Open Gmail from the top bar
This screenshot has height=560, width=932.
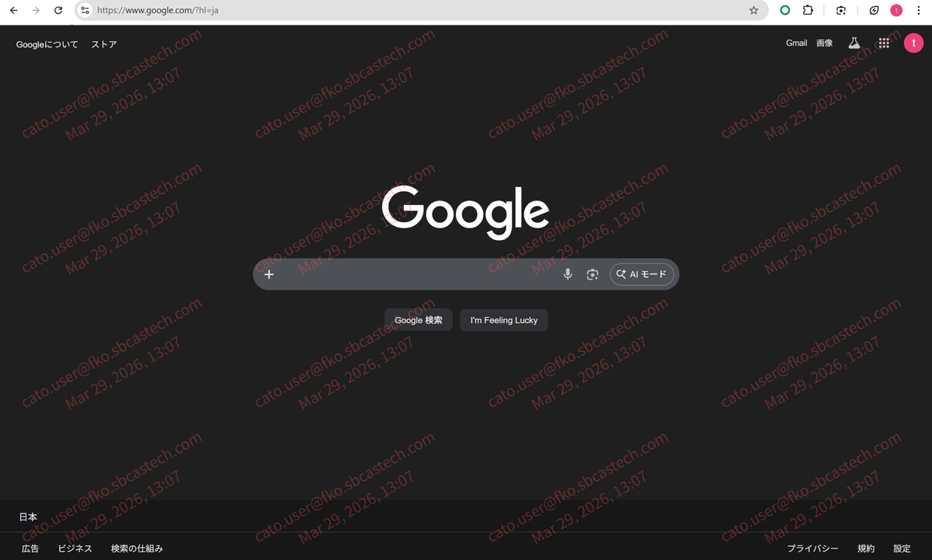796,43
